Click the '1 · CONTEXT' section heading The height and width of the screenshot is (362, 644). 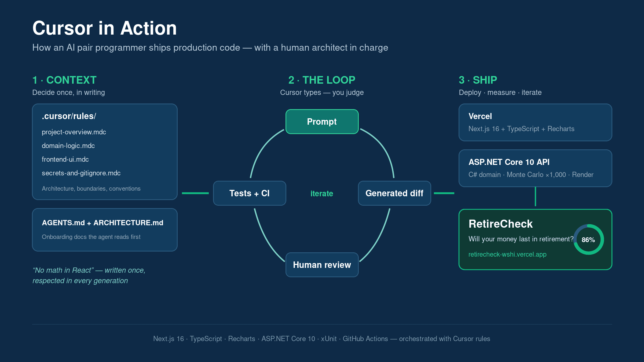64,80
